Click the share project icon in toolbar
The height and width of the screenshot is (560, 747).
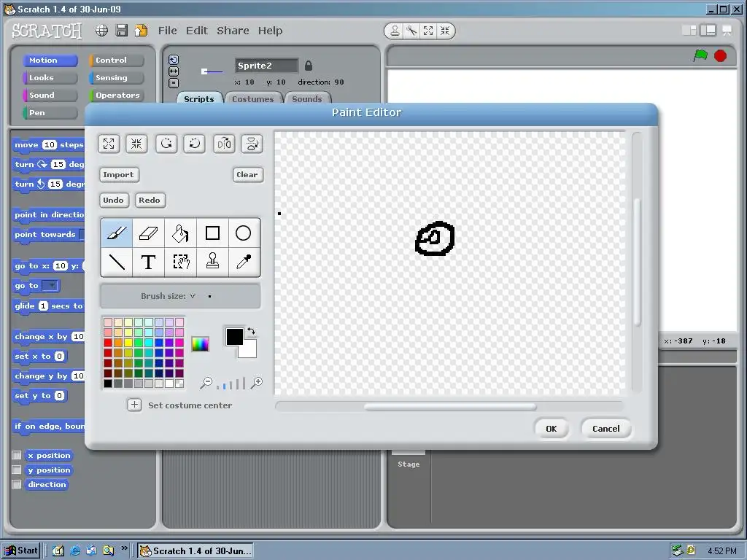tap(141, 31)
